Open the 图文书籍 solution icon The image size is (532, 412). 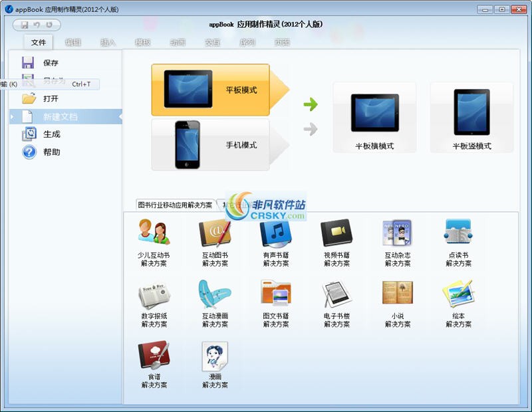click(276, 304)
